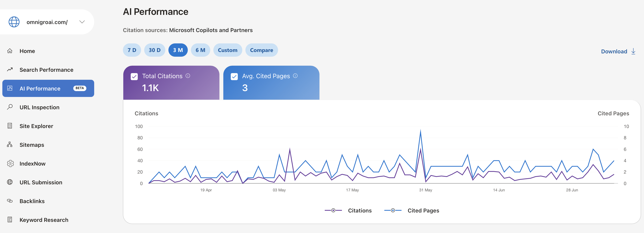The width and height of the screenshot is (644, 233).
Task: Select the 6 M time range
Action: (x=200, y=50)
